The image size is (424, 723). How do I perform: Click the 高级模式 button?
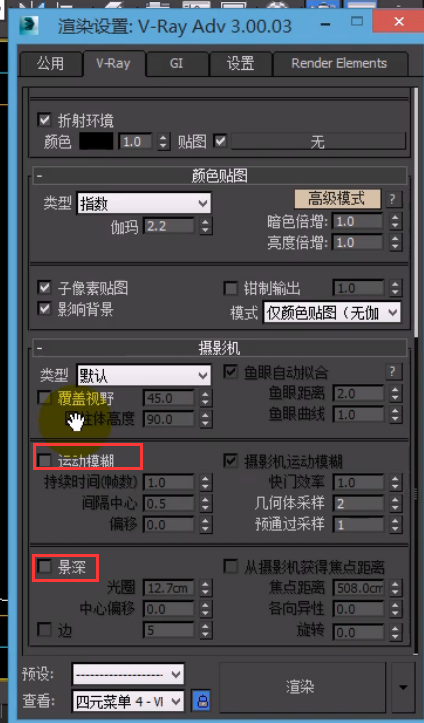pyautogui.click(x=337, y=199)
